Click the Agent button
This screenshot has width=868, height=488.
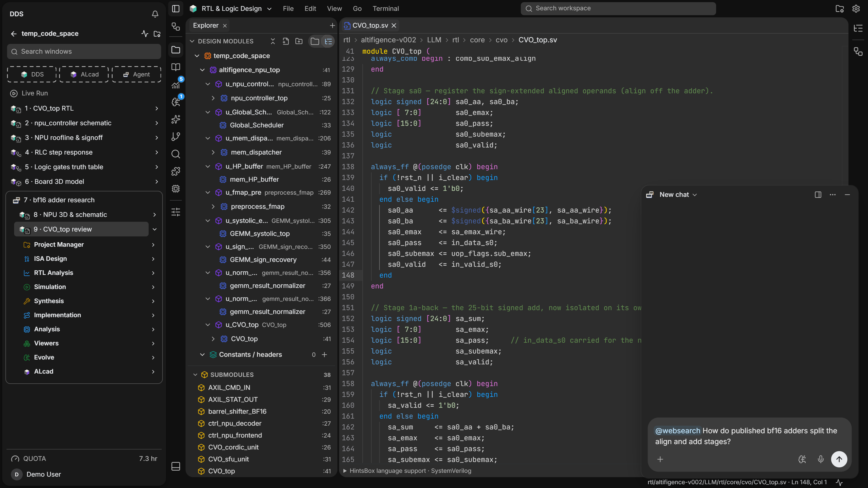[136, 75]
